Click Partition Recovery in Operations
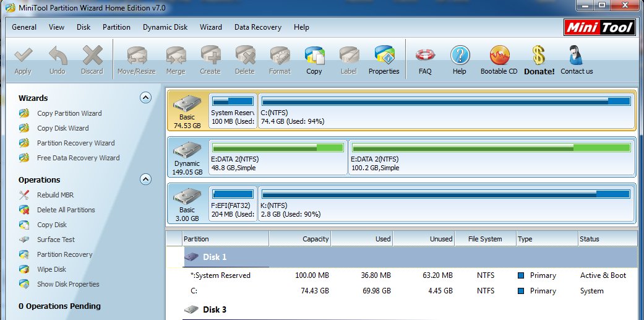The height and width of the screenshot is (320, 644). tap(65, 254)
